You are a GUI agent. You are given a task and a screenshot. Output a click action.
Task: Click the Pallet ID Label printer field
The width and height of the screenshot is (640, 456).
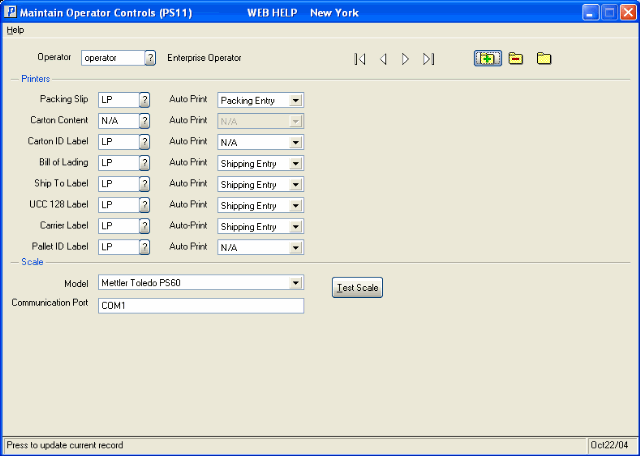[119, 247]
